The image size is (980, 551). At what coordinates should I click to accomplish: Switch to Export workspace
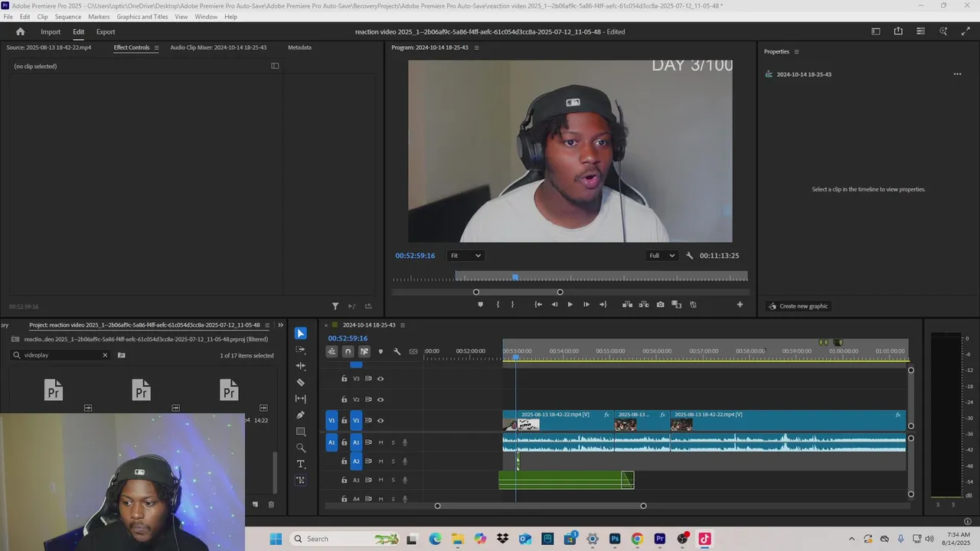tap(106, 31)
